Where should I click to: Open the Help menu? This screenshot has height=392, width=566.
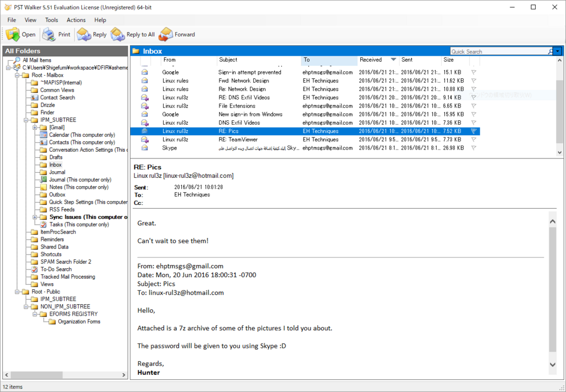coord(100,20)
